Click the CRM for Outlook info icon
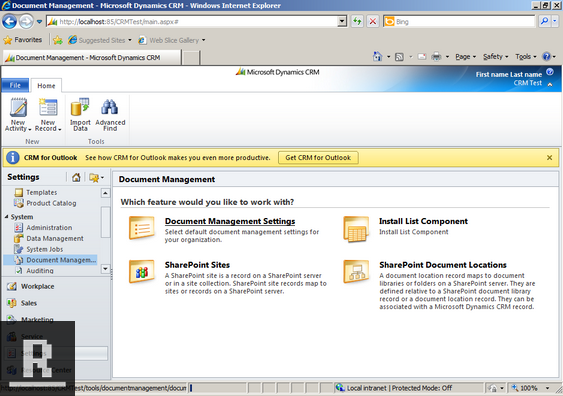The image size is (563, 396). pos(13,158)
